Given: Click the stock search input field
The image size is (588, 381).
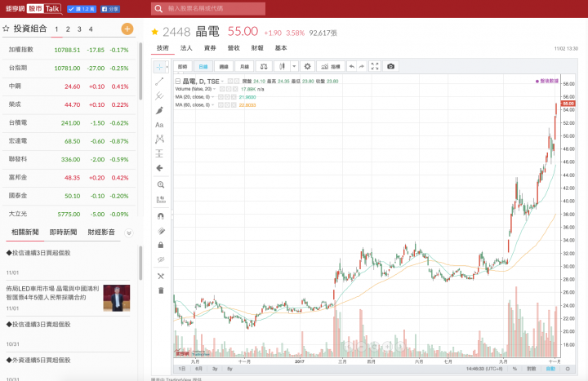Looking at the screenshot, I should click(x=208, y=9).
